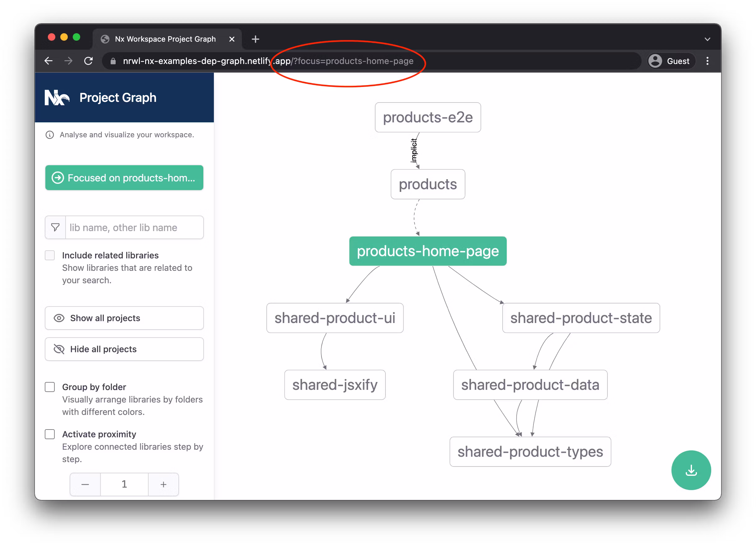
Task: Click Show all projects button
Action: [124, 318]
